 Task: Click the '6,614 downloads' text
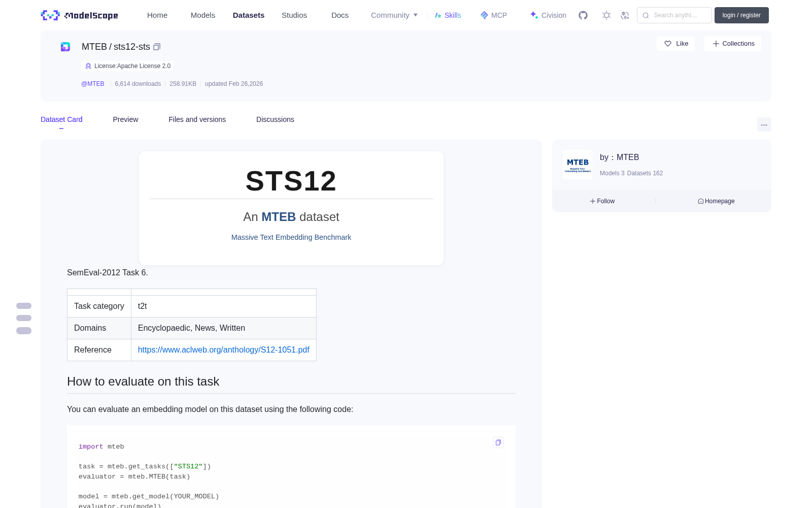pos(138,84)
